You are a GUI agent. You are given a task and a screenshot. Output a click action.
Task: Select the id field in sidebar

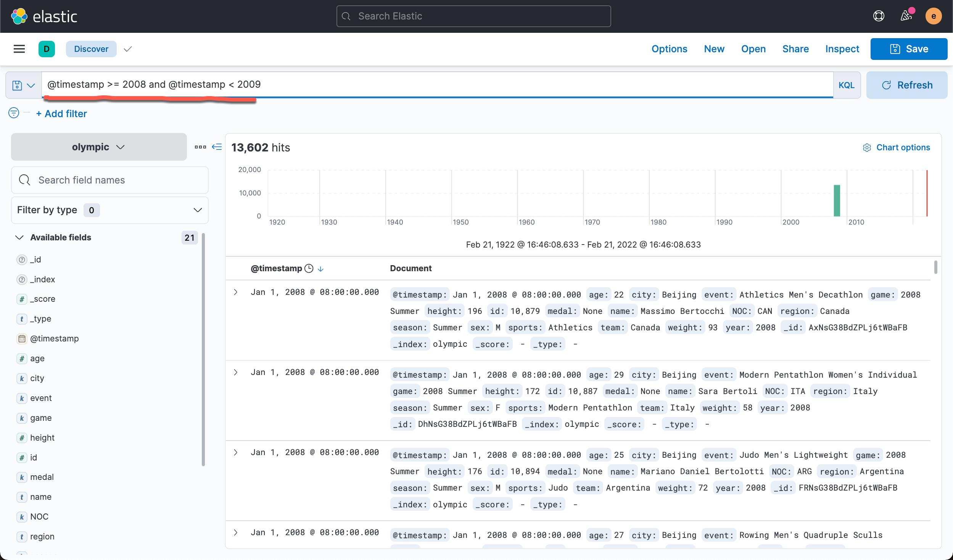coord(34,458)
